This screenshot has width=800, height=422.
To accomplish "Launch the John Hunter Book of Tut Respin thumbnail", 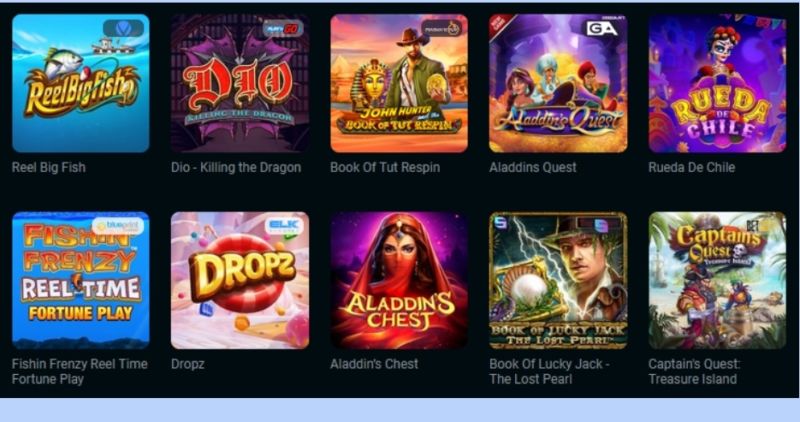I will coord(399,83).
